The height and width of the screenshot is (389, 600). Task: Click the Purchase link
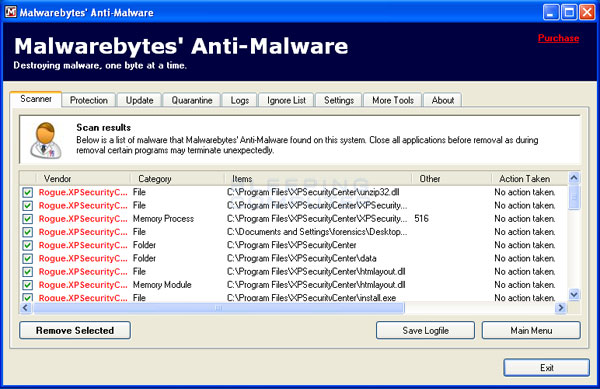click(558, 38)
